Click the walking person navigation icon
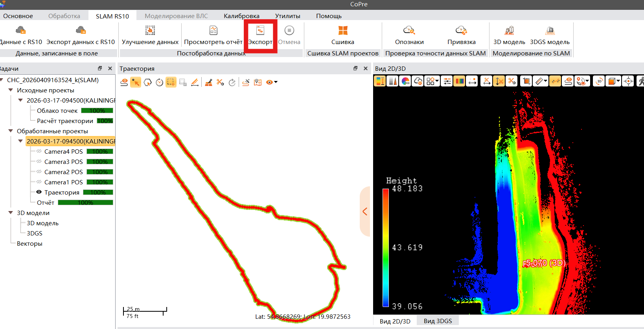The width and height of the screenshot is (644, 329). (640, 81)
